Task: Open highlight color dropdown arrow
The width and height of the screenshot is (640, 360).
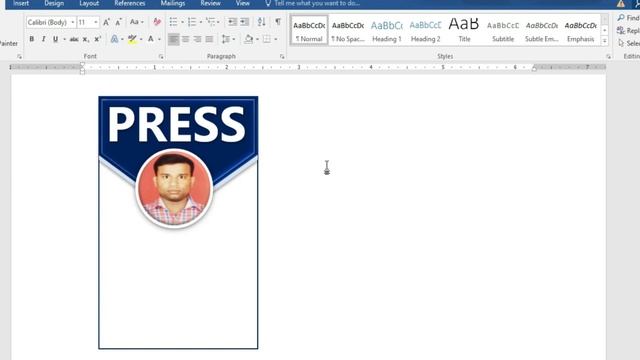Action: coord(141,39)
